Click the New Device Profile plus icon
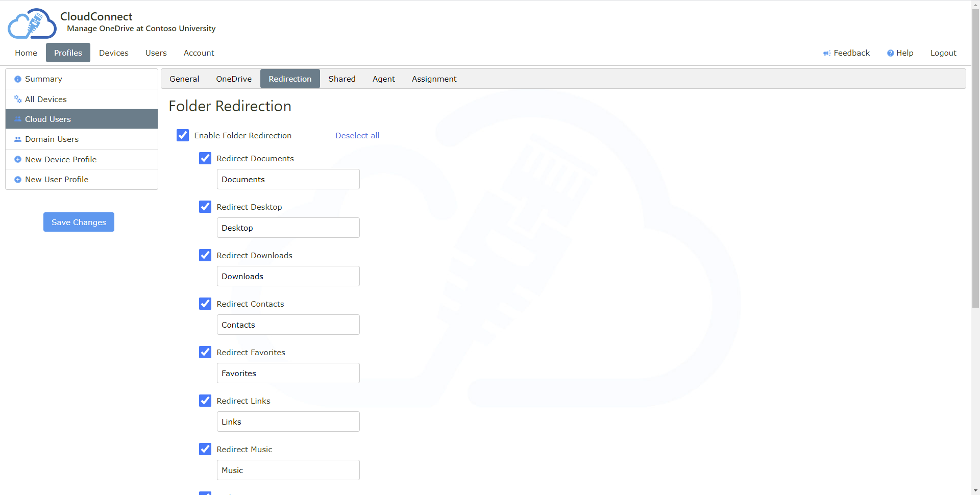The height and width of the screenshot is (495, 980). point(18,159)
